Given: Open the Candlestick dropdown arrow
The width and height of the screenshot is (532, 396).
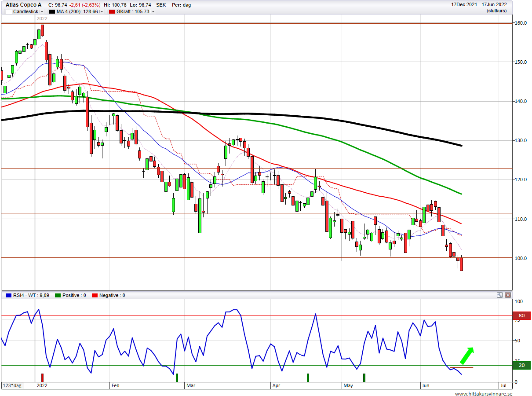Looking at the screenshot, I should point(42,12).
